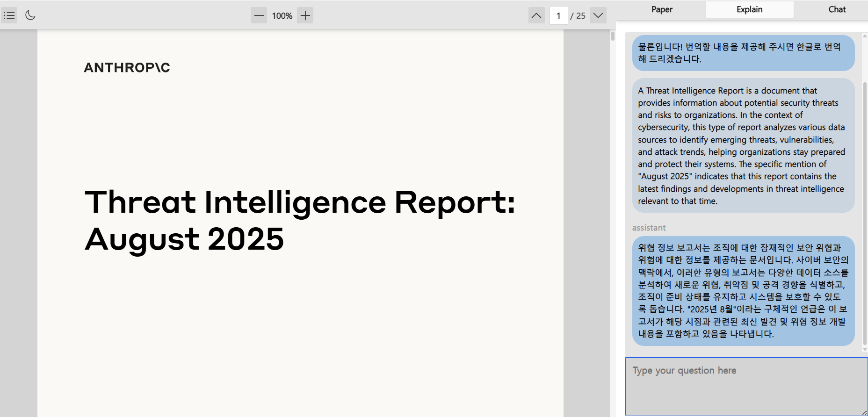The height and width of the screenshot is (417, 868).
Task: Click the 'Threat Intelligence Report:' title line
Action: coord(300,202)
